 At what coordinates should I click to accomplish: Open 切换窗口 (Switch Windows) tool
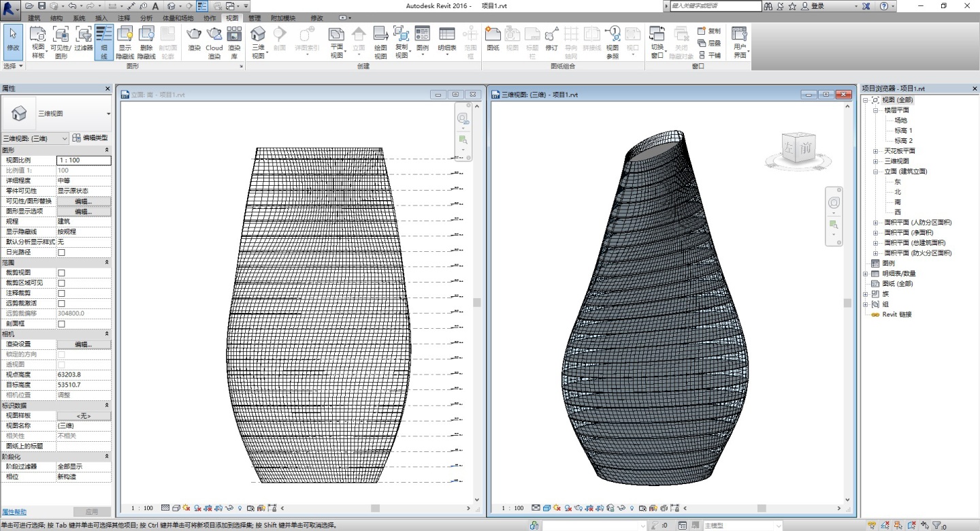657,42
